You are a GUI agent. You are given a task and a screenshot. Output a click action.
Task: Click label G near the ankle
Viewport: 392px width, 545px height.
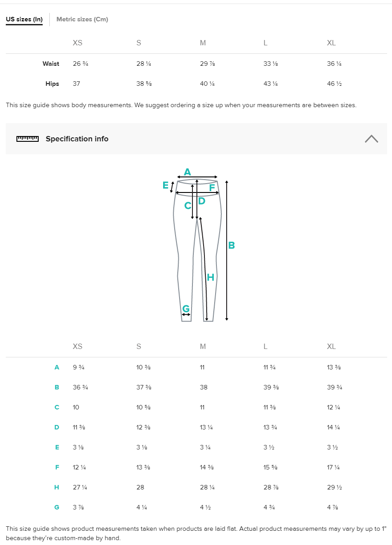[x=186, y=309]
